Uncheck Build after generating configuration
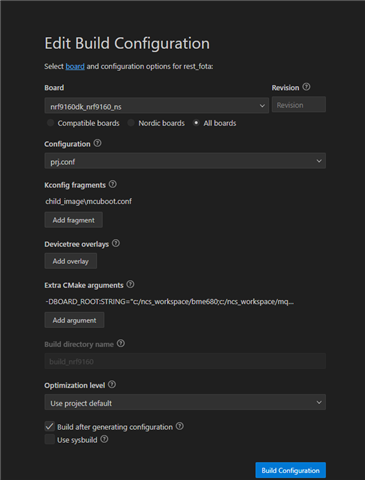Viewport: 365px width, 480px height. point(50,426)
